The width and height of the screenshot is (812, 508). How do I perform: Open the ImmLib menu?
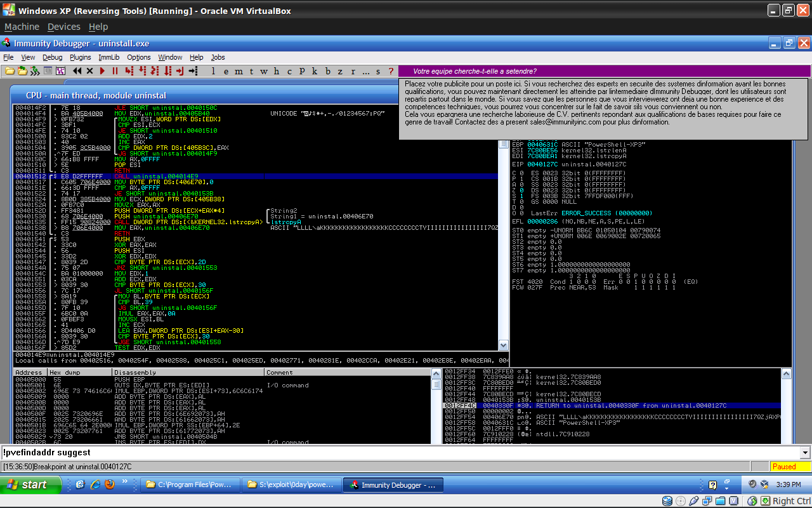[109, 57]
